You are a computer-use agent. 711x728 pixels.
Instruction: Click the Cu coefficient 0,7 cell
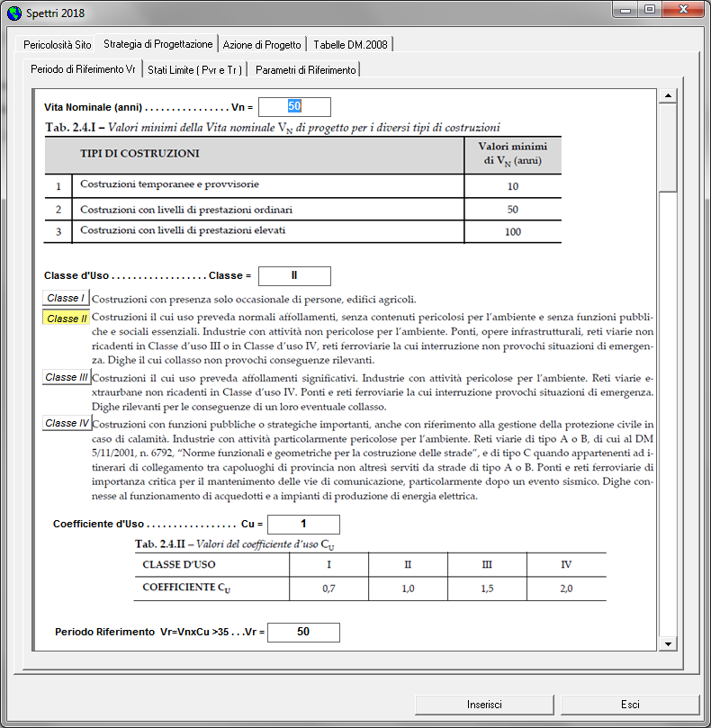328,589
